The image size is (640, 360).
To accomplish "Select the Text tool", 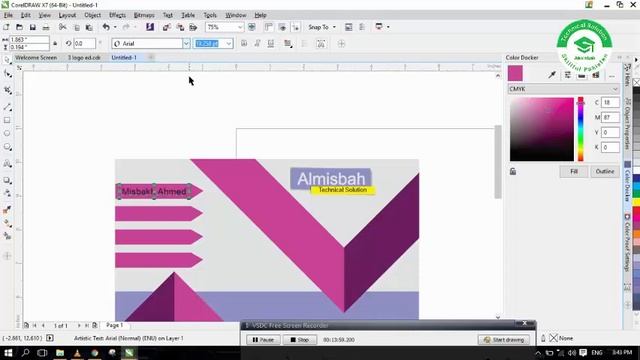I will click(7, 164).
